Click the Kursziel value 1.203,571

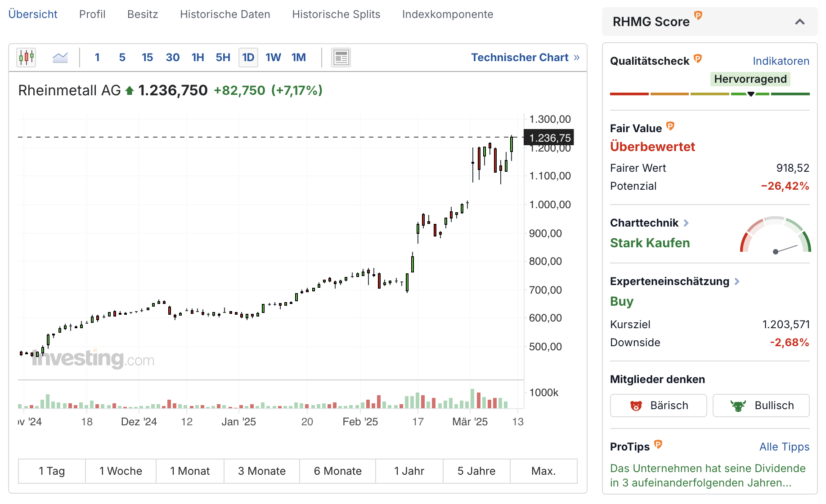pos(786,325)
